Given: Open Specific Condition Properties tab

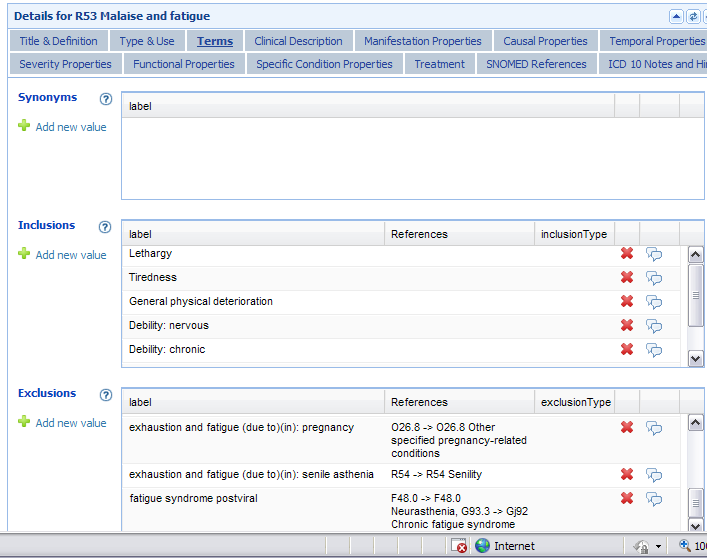Looking at the screenshot, I should [325, 64].
